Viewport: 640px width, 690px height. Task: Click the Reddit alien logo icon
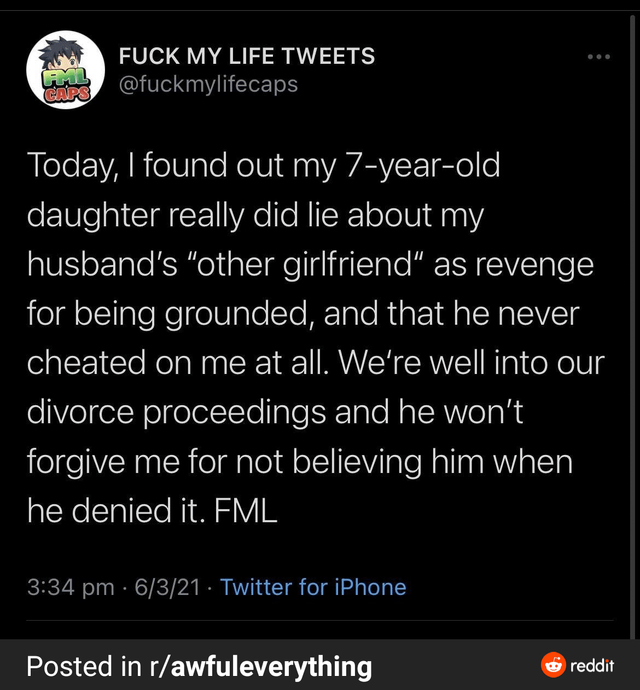coord(552,664)
